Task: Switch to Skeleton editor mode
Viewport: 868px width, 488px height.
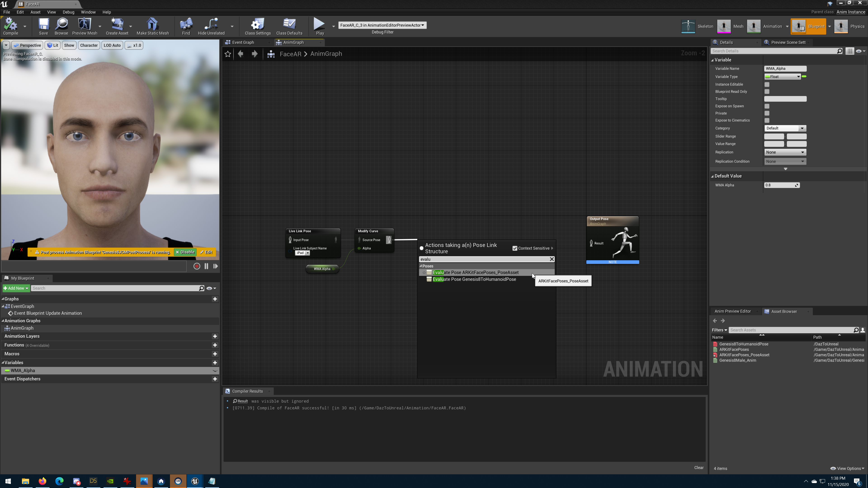Action: (x=697, y=26)
